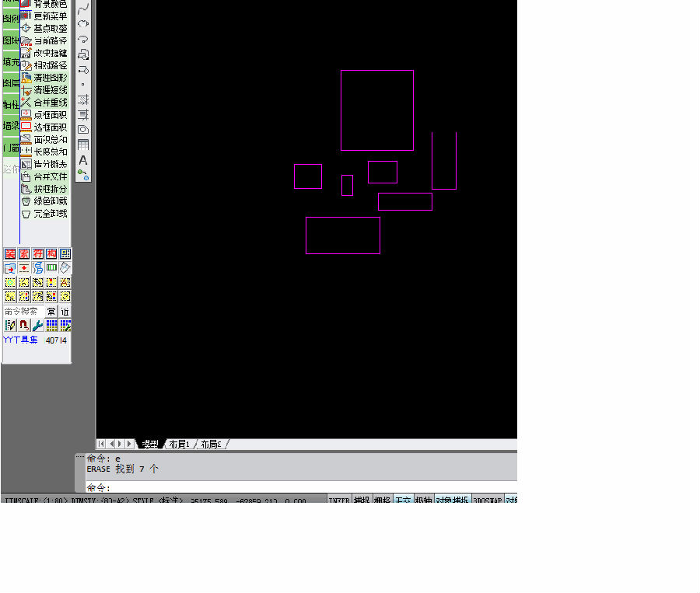
Task: Click the 命令搜索 command search field
Action: (x=24, y=312)
